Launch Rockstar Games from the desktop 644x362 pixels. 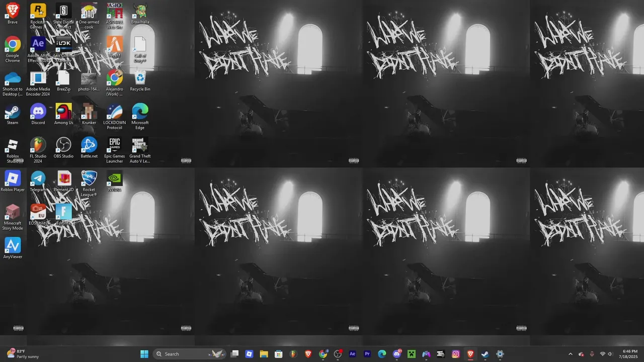pos(38,16)
